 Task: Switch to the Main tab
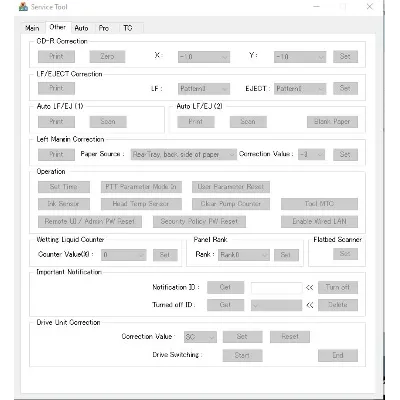click(32, 28)
